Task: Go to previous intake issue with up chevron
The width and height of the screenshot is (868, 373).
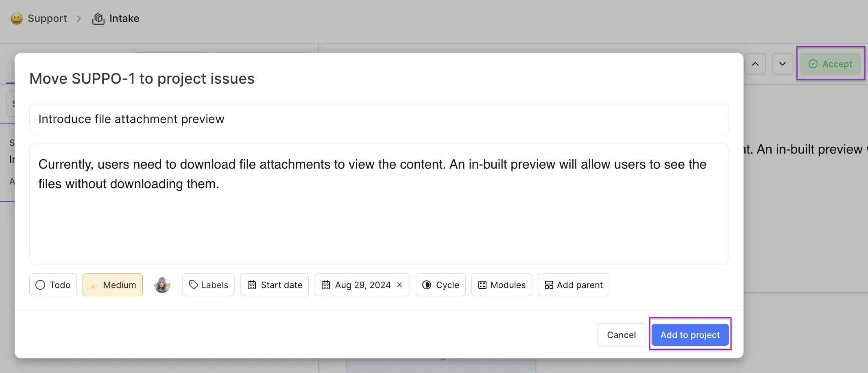Action: pos(755,64)
